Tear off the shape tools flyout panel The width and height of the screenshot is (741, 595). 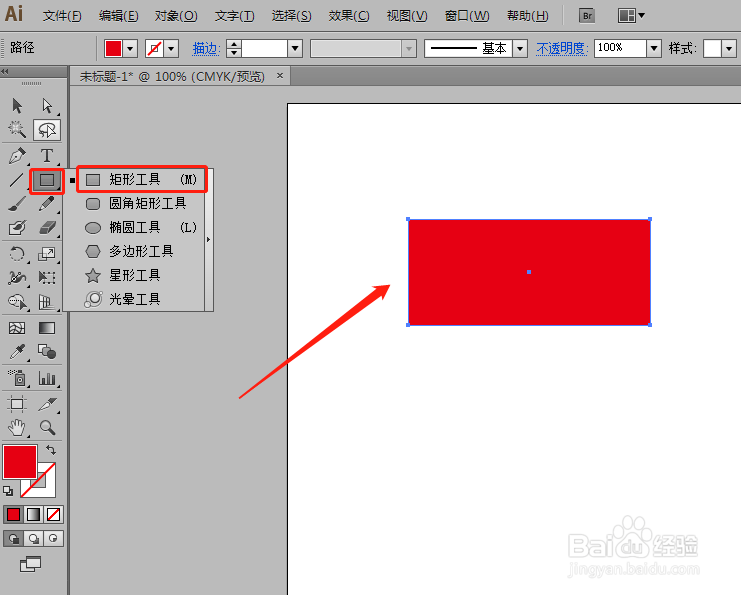(x=209, y=240)
